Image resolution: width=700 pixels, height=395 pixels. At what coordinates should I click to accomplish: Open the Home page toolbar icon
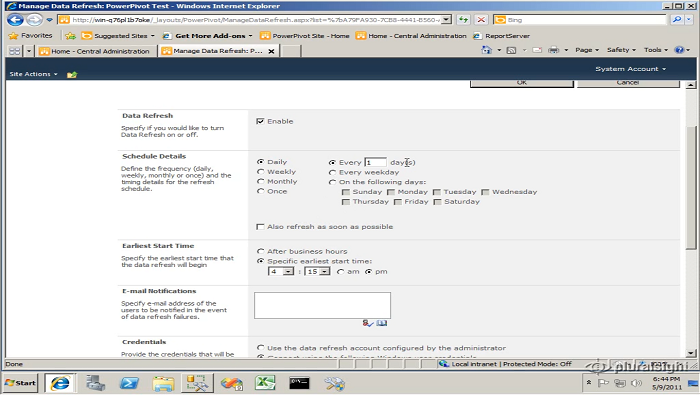click(487, 50)
